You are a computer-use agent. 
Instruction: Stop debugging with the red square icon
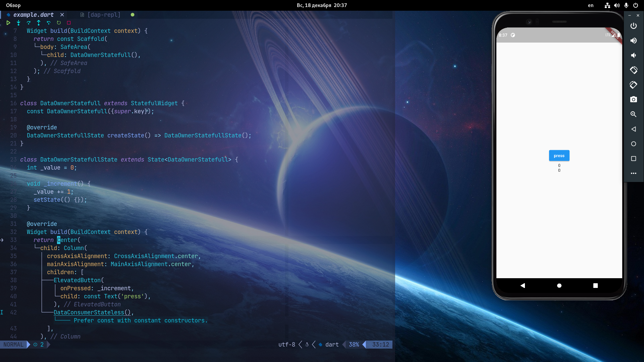click(69, 23)
